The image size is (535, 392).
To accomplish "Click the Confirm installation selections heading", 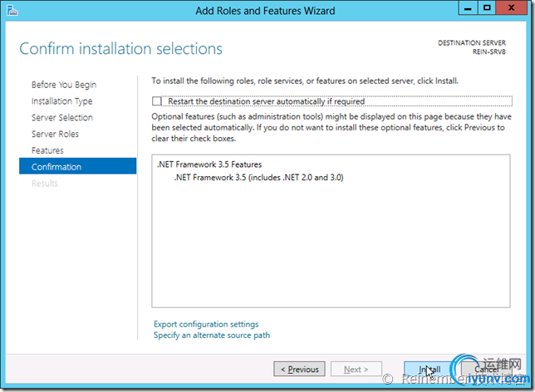I will [x=120, y=48].
